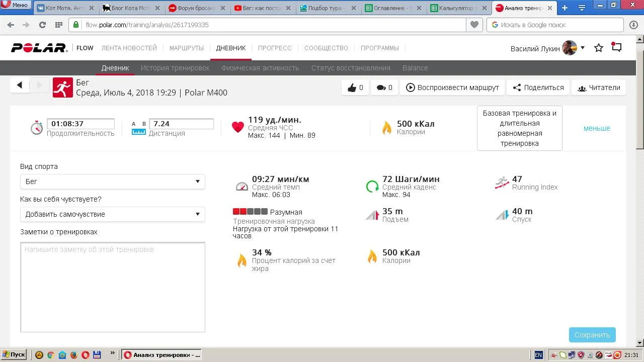Viewport: 644px width, 362px height.
Task: Switch to the Кот Мотя browser tab
Action: click(65, 8)
